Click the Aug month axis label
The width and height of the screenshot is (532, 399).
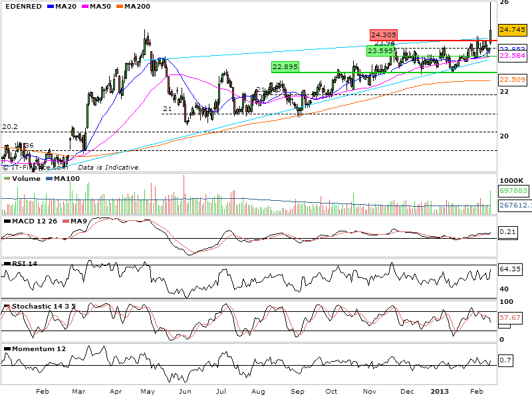pyautogui.click(x=258, y=392)
